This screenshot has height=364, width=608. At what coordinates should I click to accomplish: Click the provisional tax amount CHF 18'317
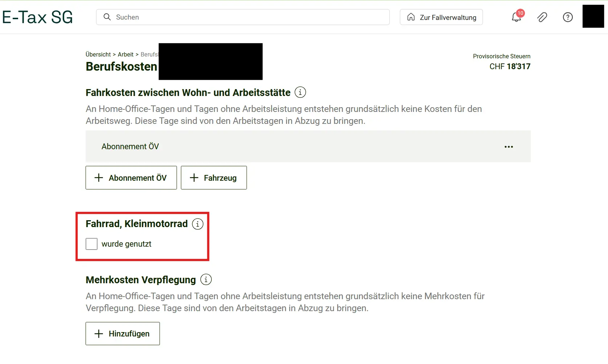[510, 66]
